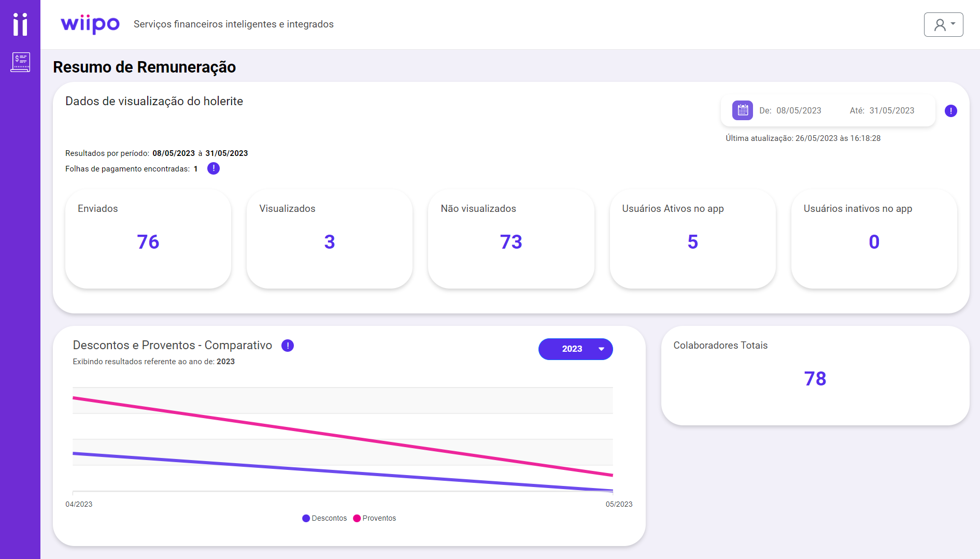
Task: Select the Visualizados card
Action: pyautogui.click(x=330, y=239)
